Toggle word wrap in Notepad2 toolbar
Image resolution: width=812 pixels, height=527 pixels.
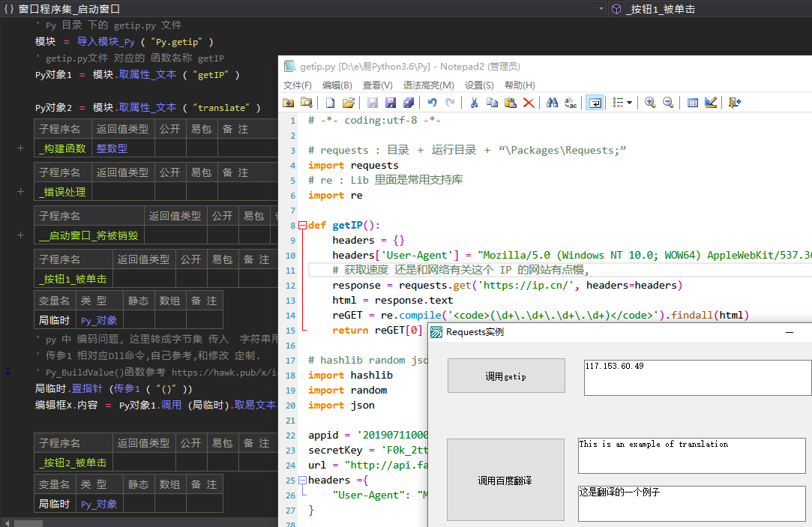[595, 103]
